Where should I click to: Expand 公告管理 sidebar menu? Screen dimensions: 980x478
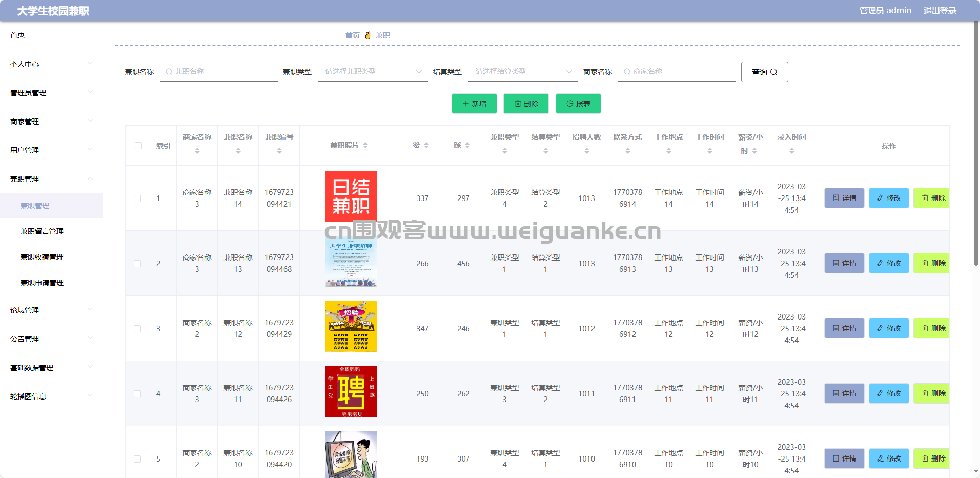pyautogui.click(x=51, y=339)
